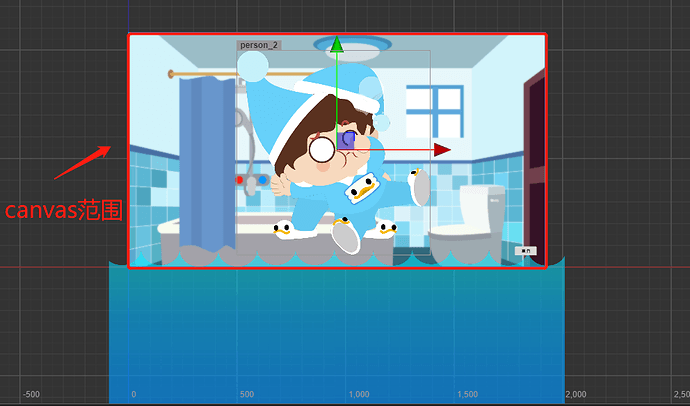Click the round ceiling lamp in the scene
Image resolution: width=690 pixels, height=406 pixels.
352,49
